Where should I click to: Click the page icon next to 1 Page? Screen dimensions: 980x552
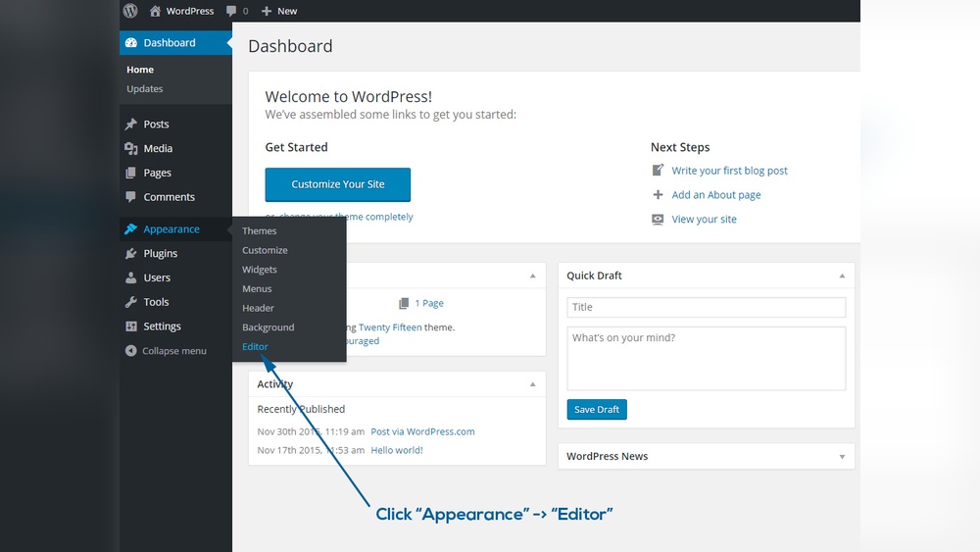pyautogui.click(x=404, y=303)
